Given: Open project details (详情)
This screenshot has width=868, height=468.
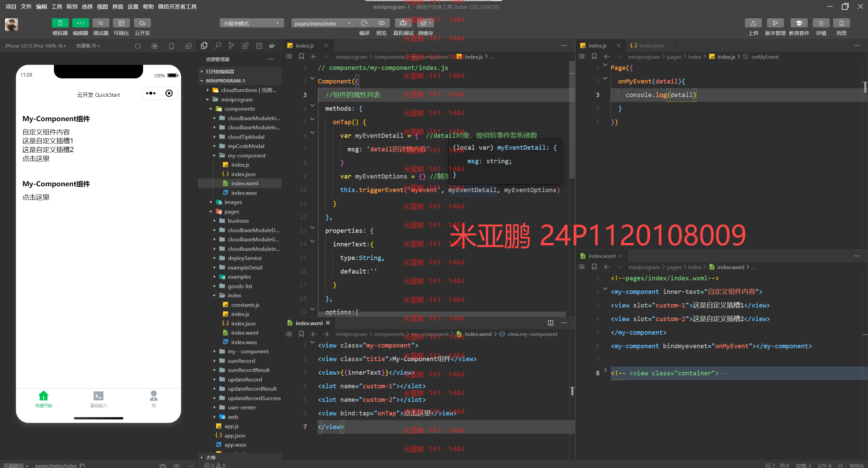Looking at the screenshot, I should (821, 23).
